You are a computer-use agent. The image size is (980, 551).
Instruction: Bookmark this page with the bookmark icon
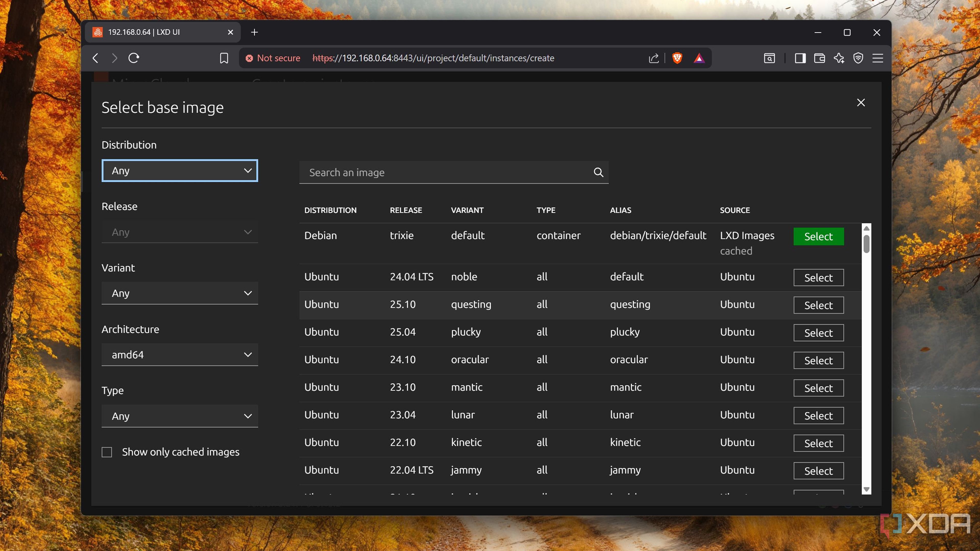pos(224,58)
